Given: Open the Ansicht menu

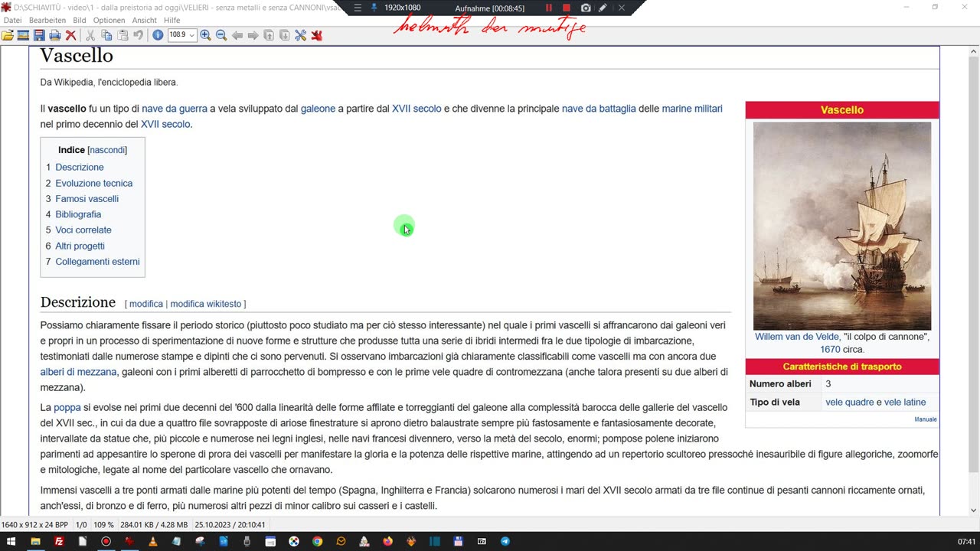Looking at the screenshot, I should tap(145, 20).
